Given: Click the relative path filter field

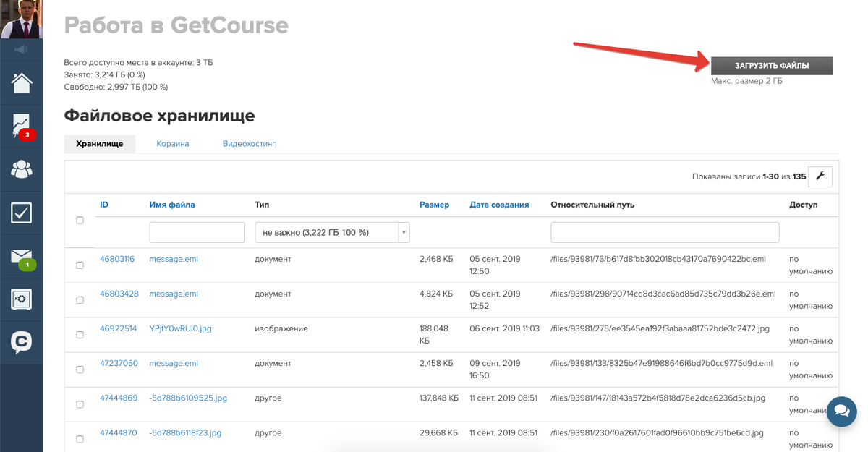Looking at the screenshot, I should pyautogui.click(x=665, y=232).
